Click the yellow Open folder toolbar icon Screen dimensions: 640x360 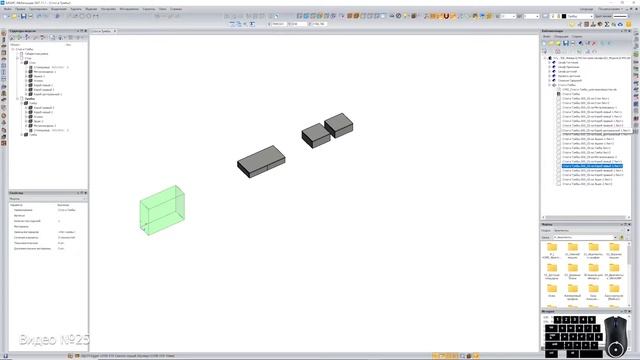click(x=14, y=16)
